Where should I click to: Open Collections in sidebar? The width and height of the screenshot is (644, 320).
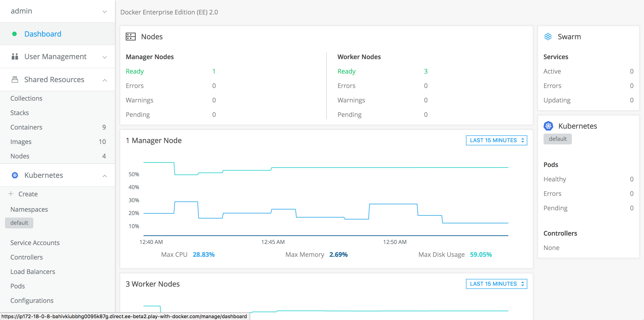26,98
